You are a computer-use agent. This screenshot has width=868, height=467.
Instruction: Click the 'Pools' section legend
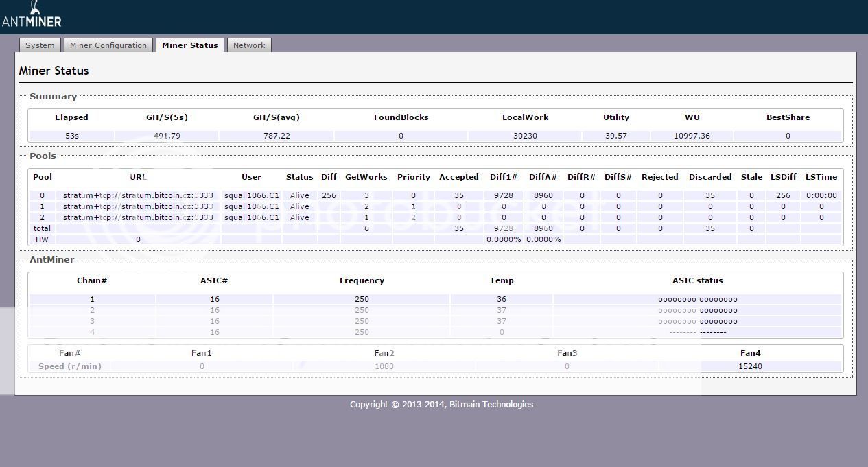coord(43,156)
